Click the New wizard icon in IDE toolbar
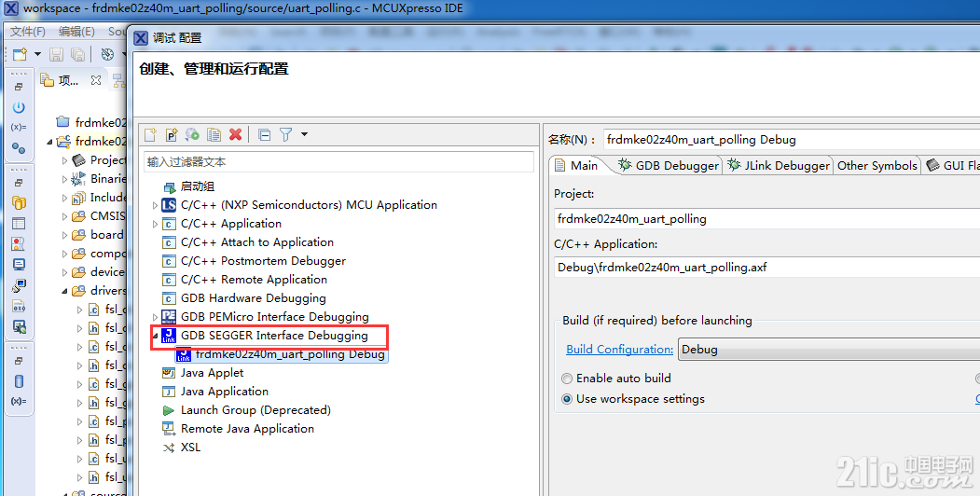Image resolution: width=980 pixels, height=496 pixels. click(x=20, y=54)
